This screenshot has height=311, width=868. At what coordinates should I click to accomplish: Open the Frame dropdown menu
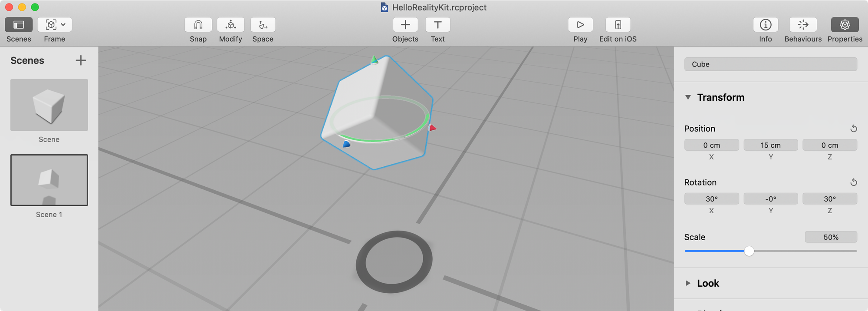[55, 25]
